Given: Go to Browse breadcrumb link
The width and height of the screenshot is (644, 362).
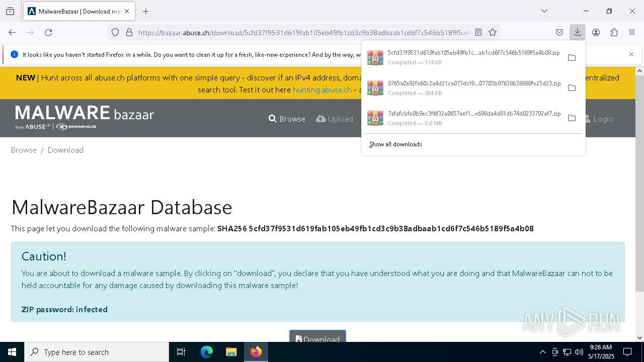Looking at the screenshot, I should (24, 150).
